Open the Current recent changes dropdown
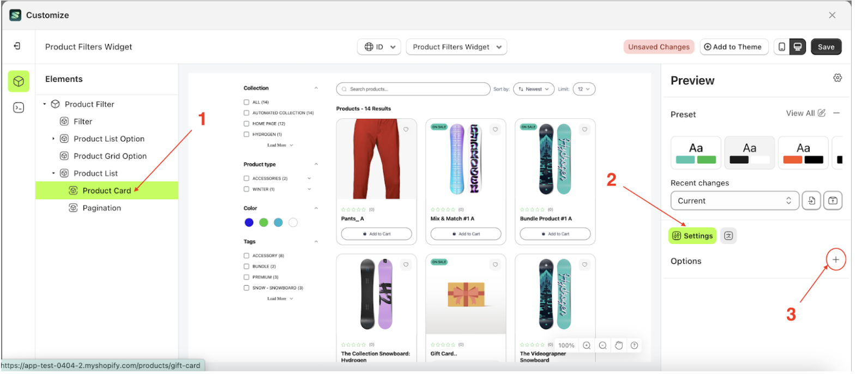This screenshot has width=868, height=374. (734, 201)
